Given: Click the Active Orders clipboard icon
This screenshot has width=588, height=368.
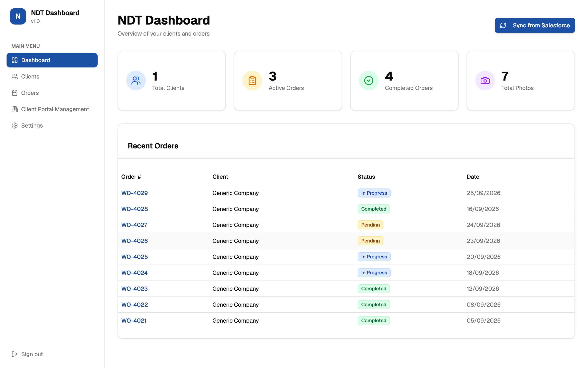Looking at the screenshot, I should coord(252,81).
